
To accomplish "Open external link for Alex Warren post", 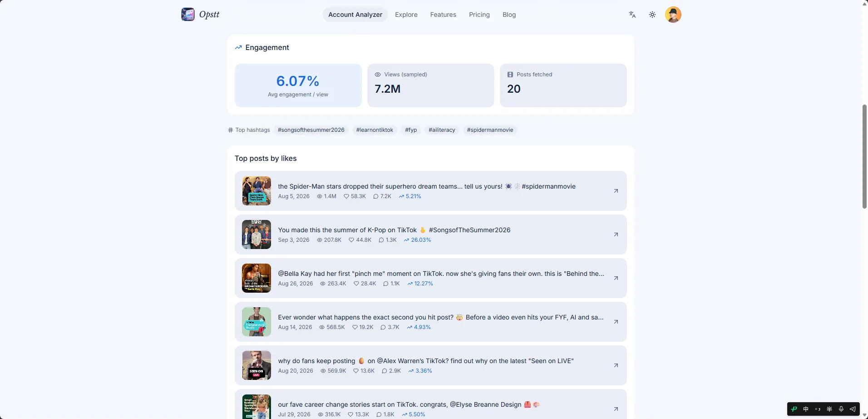I will (616, 365).
